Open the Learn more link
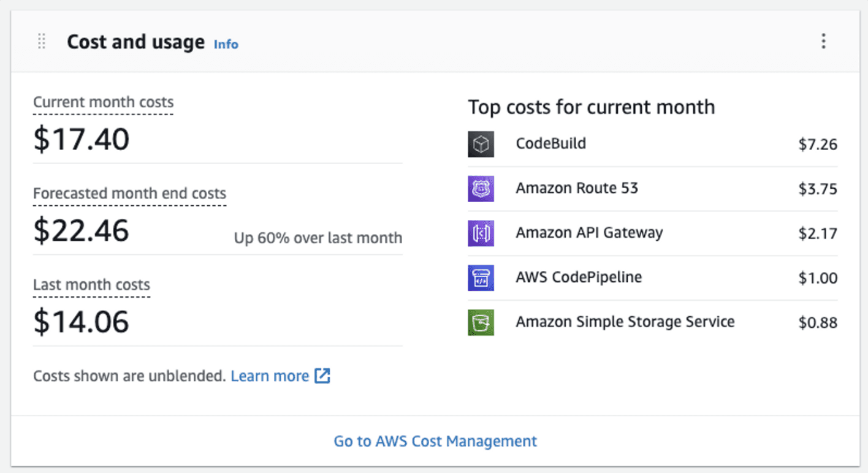This screenshot has width=868, height=473. [x=280, y=376]
